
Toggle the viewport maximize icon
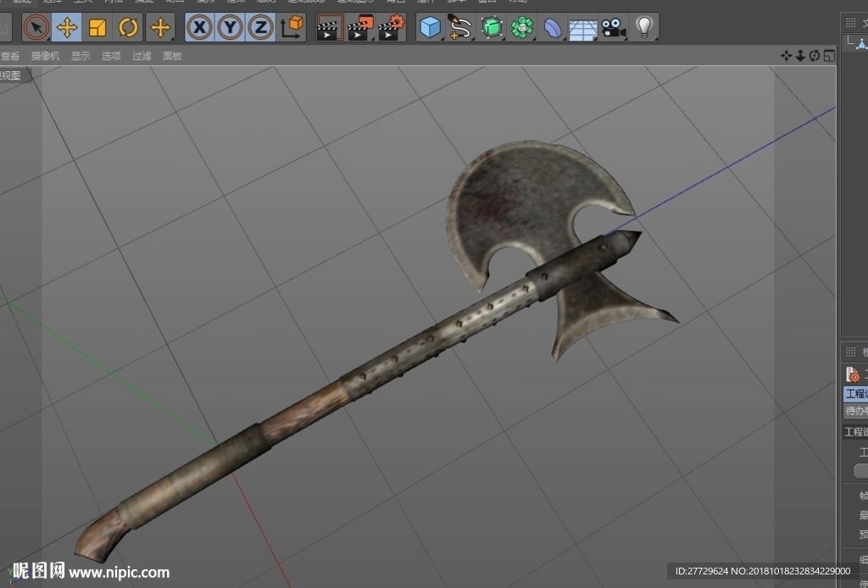(829, 55)
